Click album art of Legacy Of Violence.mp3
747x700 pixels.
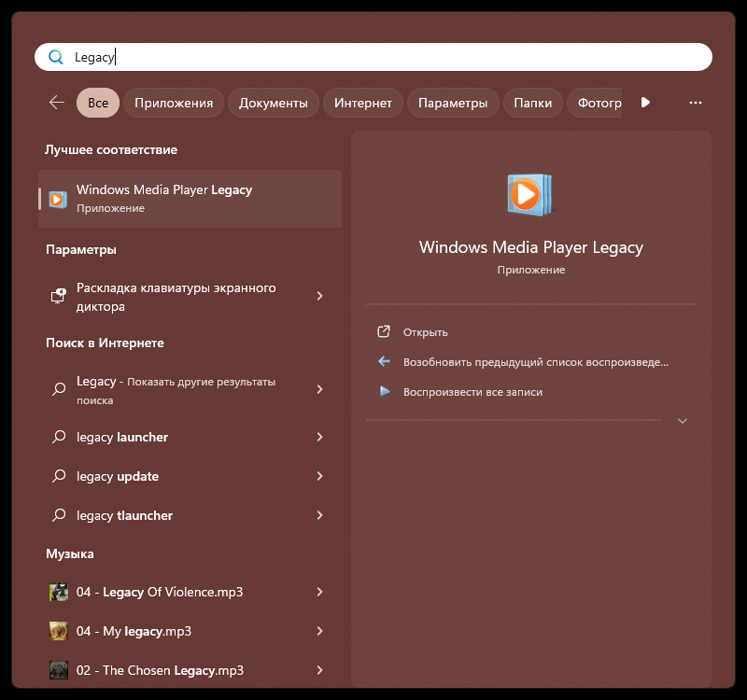tap(59, 592)
